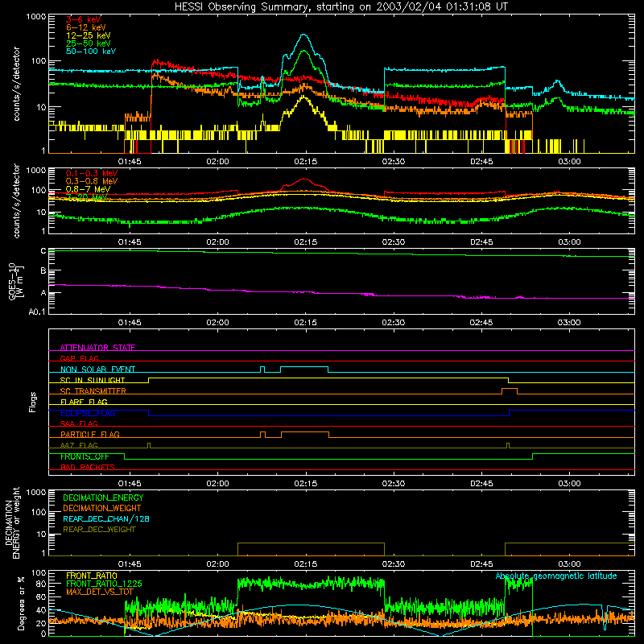Select the ATTENUATOR_STATE flag label
The image size is (644, 644).
(x=97, y=348)
